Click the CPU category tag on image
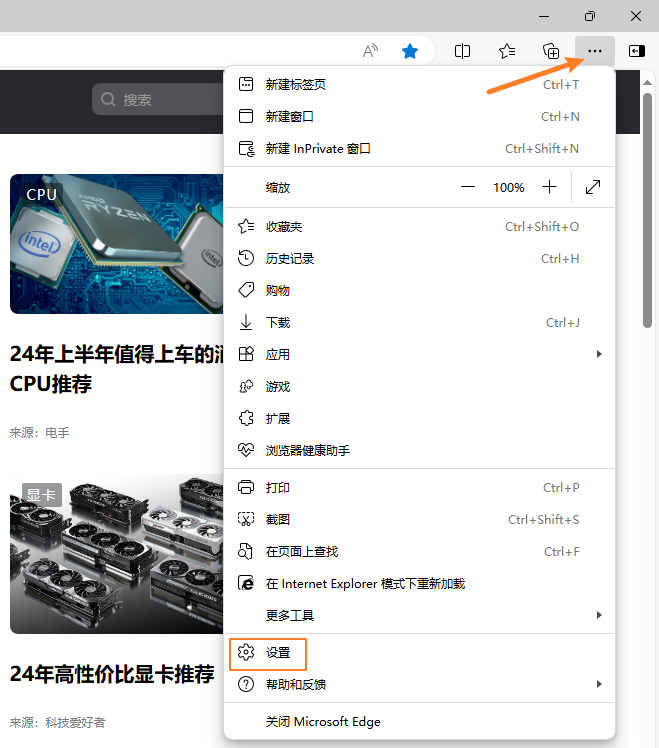Image resolution: width=659 pixels, height=748 pixels. click(42, 195)
